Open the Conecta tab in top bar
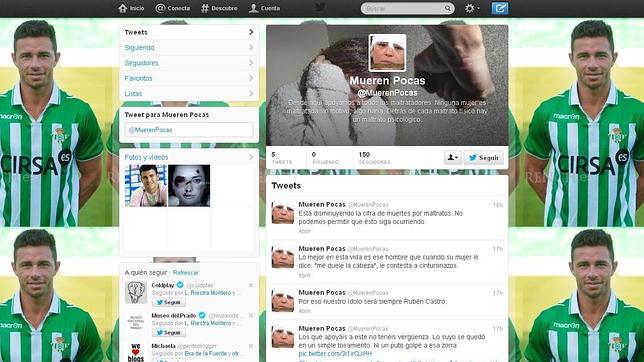644x362 pixels. (x=172, y=8)
